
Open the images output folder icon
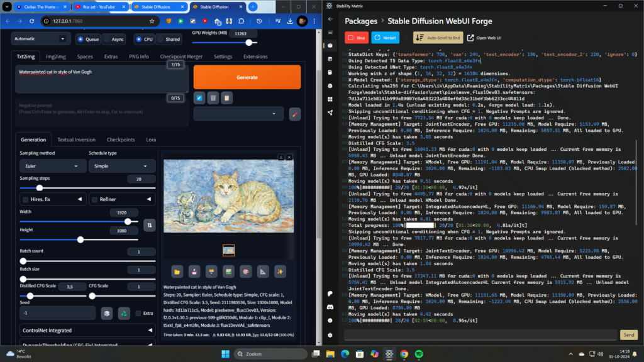[x=177, y=271]
